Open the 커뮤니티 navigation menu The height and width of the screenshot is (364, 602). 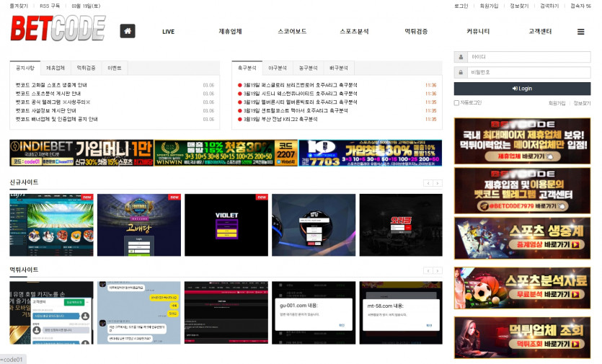(x=478, y=32)
